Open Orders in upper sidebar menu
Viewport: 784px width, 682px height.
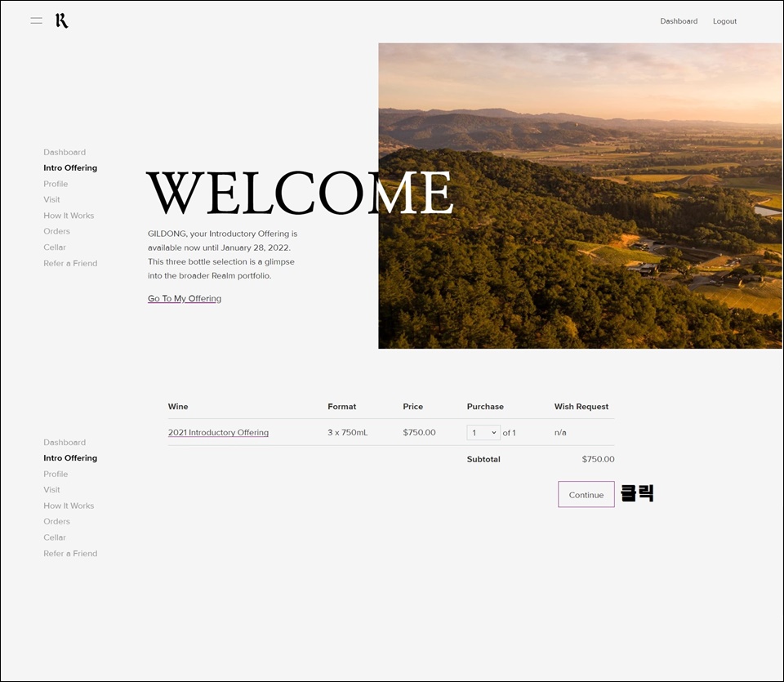coord(56,231)
